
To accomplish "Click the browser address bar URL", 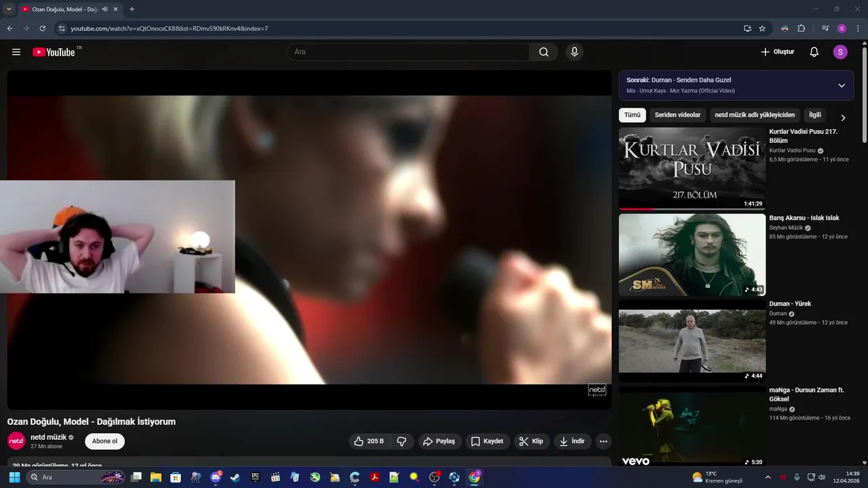I will click(170, 28).
